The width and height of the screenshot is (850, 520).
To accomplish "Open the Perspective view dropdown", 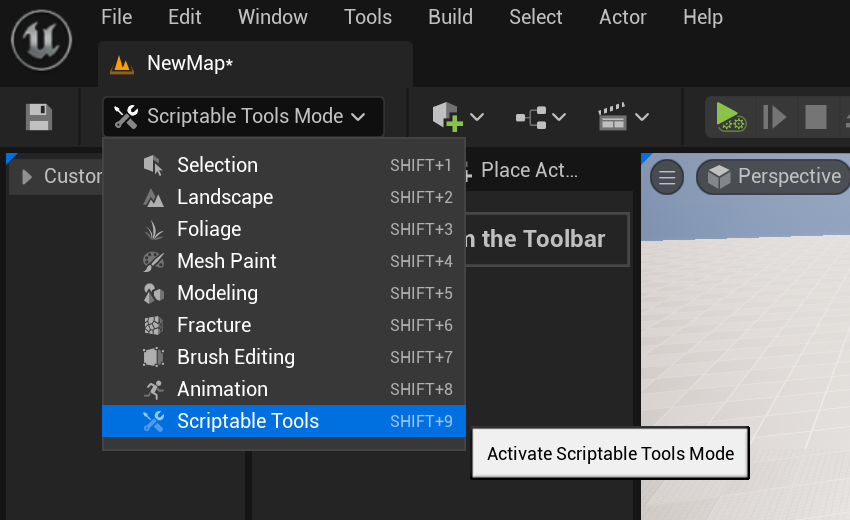I will (774, 177).
